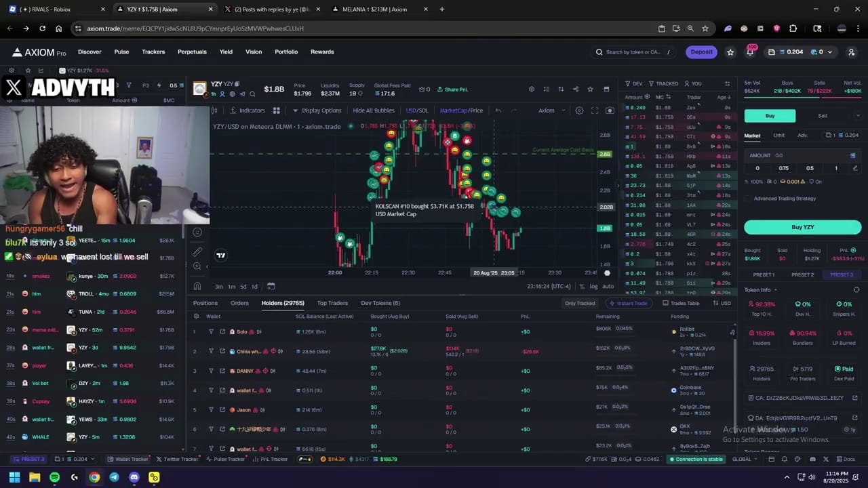Undo the last chart action
This screenshot has width=868, height=488.
pyautogui.click(x=498, y=110)
